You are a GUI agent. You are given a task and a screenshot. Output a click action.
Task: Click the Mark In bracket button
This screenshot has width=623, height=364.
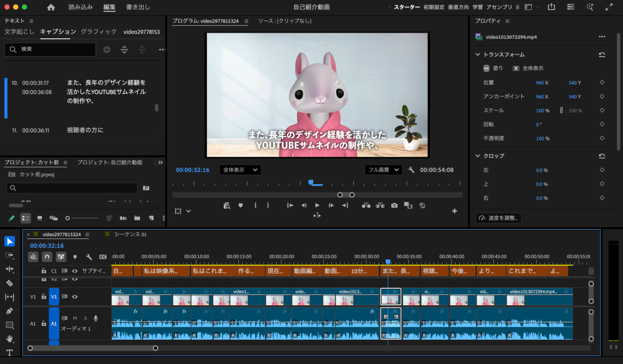pyautogui.click(x=255, y=205)
